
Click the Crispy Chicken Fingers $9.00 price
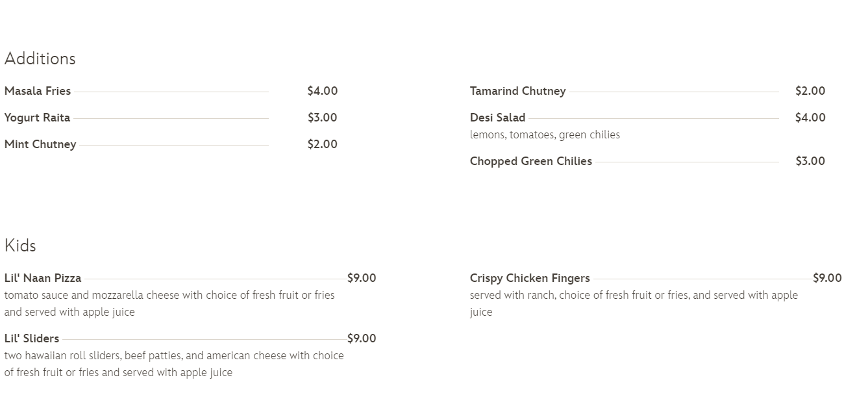point(827,278)
